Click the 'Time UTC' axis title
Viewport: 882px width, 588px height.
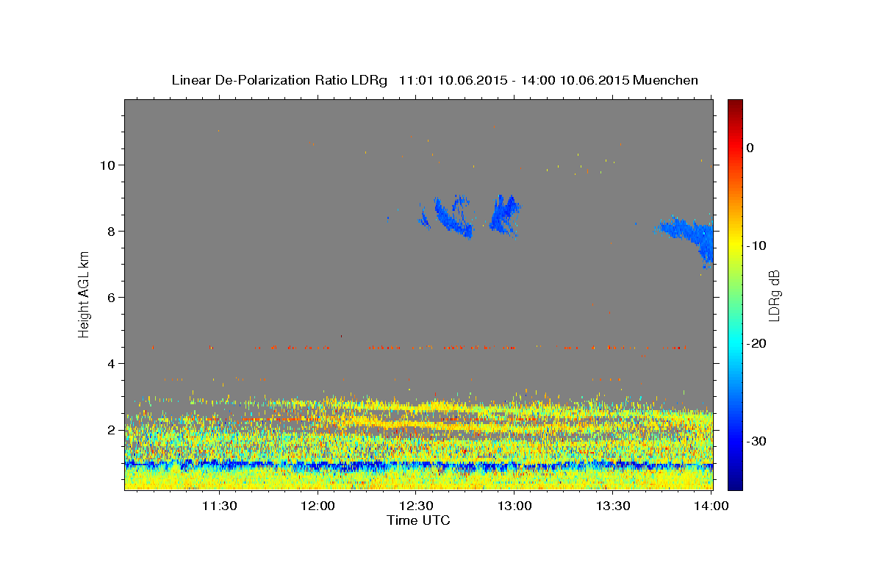418,520
